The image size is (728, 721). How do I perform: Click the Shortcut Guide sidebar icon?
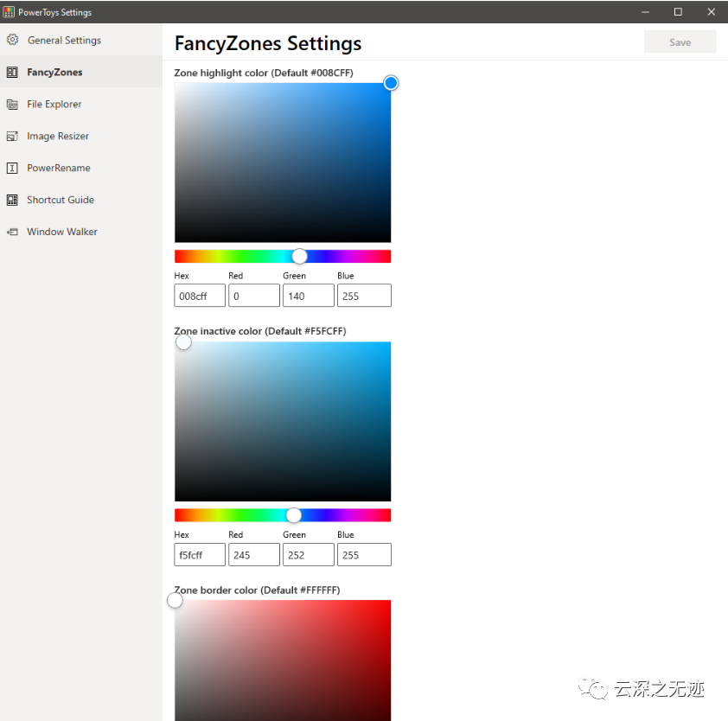(12, 200)
